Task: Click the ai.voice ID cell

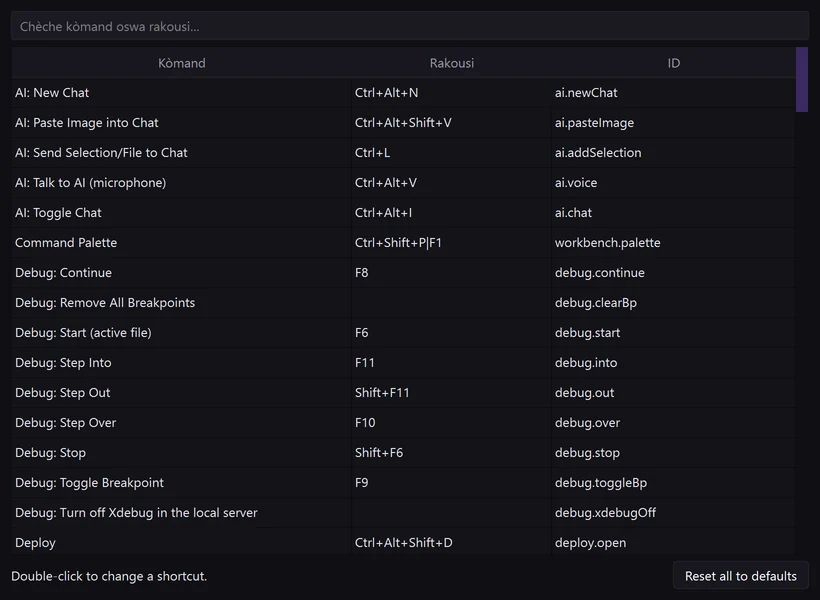Action: (x=674, y=183)
